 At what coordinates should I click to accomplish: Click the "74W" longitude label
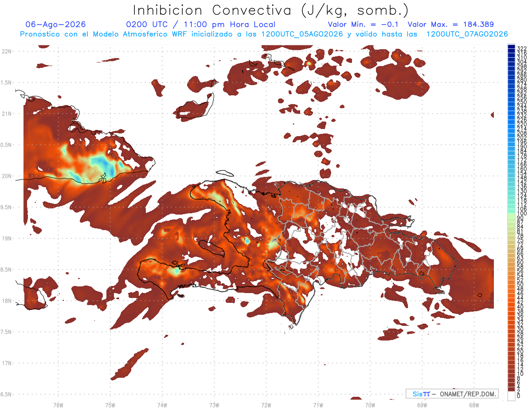(x=162, y=405)
